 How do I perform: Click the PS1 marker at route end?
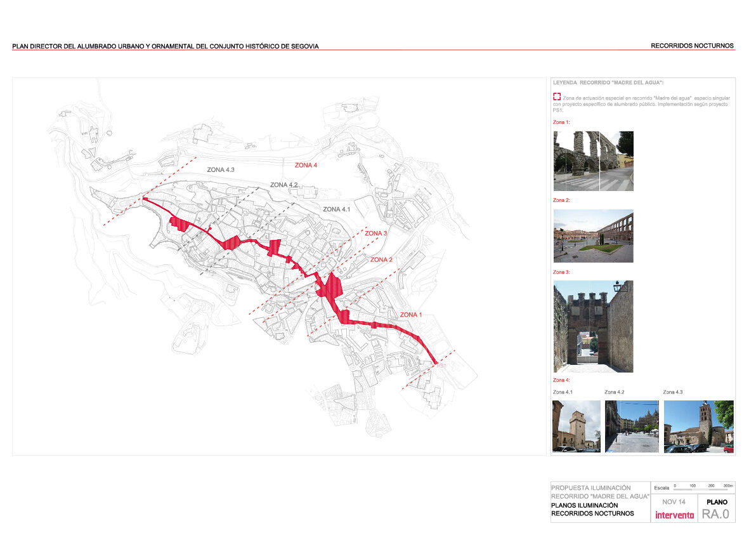click(441, 366)
